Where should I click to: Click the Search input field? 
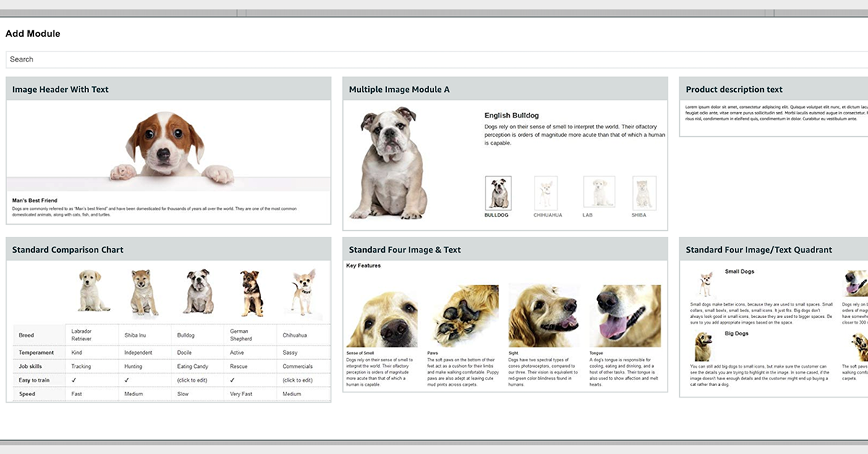pyautogui.click(x=434, y=59)
